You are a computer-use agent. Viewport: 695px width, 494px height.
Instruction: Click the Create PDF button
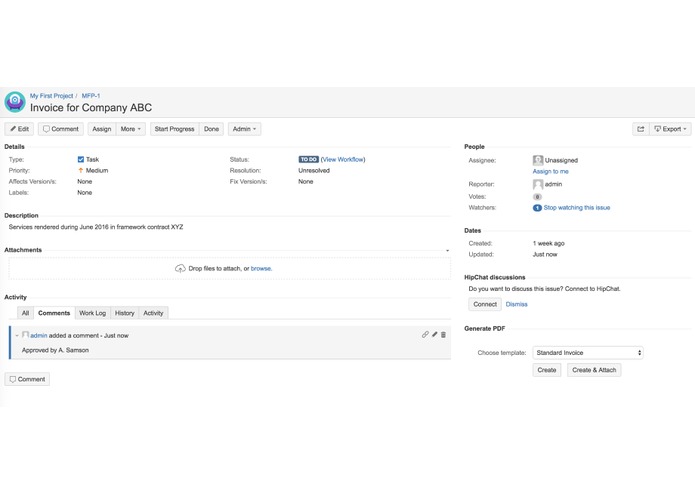tap(547, 370)
